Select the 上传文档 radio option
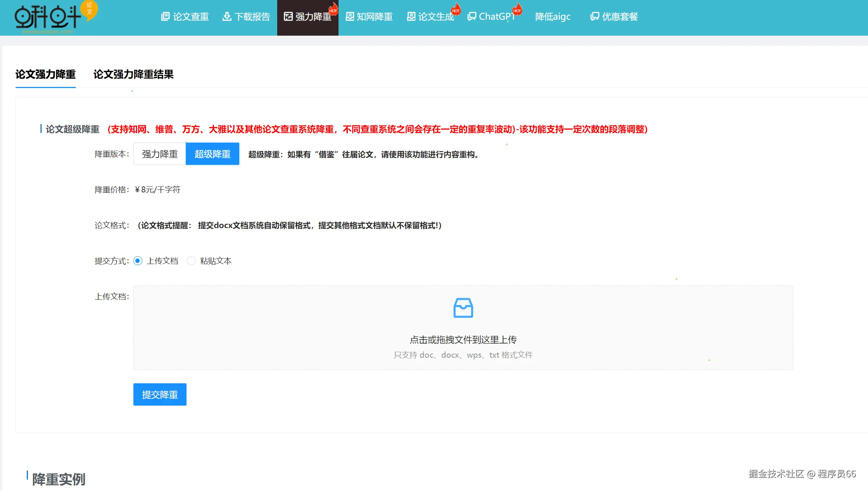Viewport: 868px width, 491px height. pyautogui.click(x=138, y=261)
